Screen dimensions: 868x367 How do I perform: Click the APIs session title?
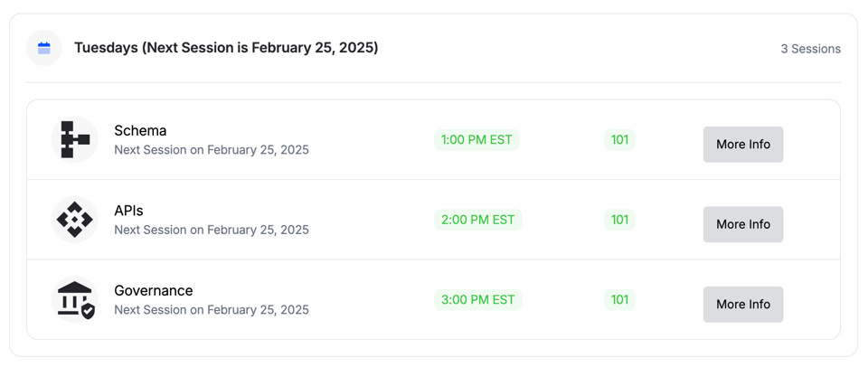128,211
